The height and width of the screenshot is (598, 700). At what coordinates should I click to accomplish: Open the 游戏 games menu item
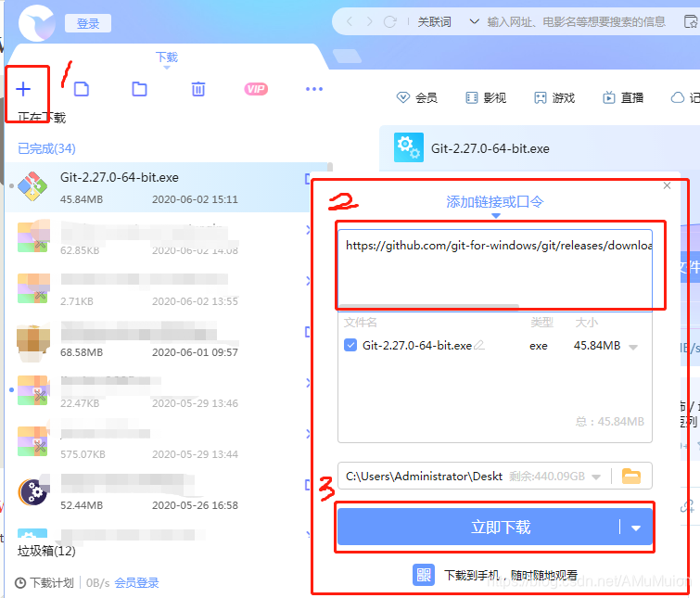coord(554,97)
